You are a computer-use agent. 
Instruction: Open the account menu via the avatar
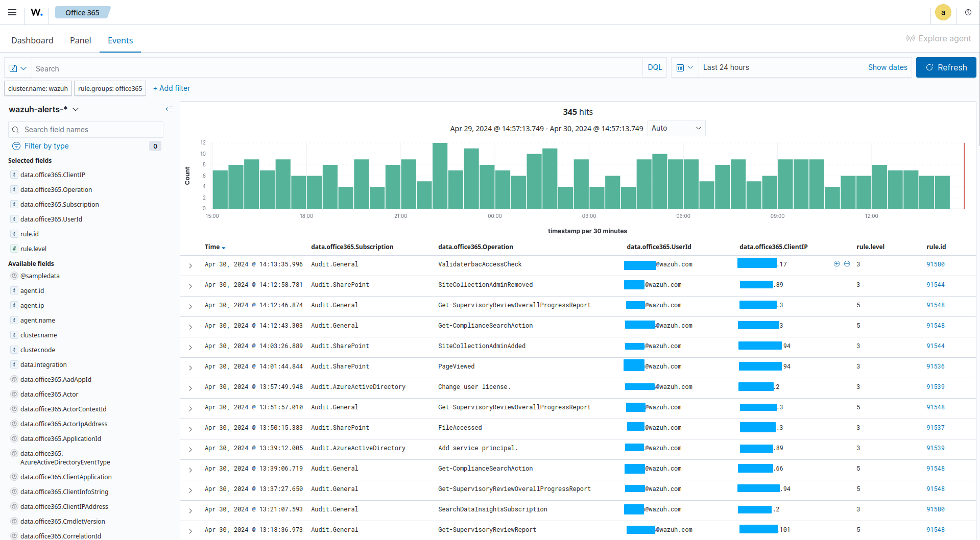click(x=943, y=12)
